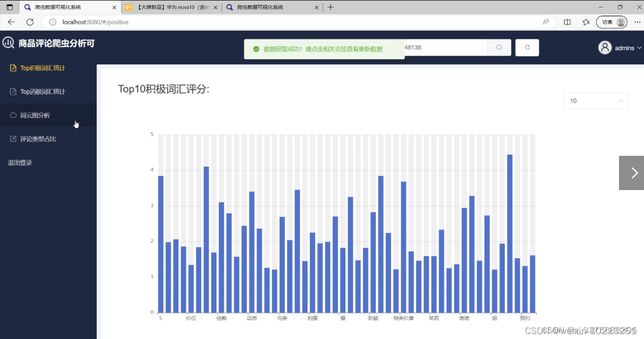Open the browser settings ellipsis menu
The width and height of the screenshot is (644, 339).
point(637,22)
